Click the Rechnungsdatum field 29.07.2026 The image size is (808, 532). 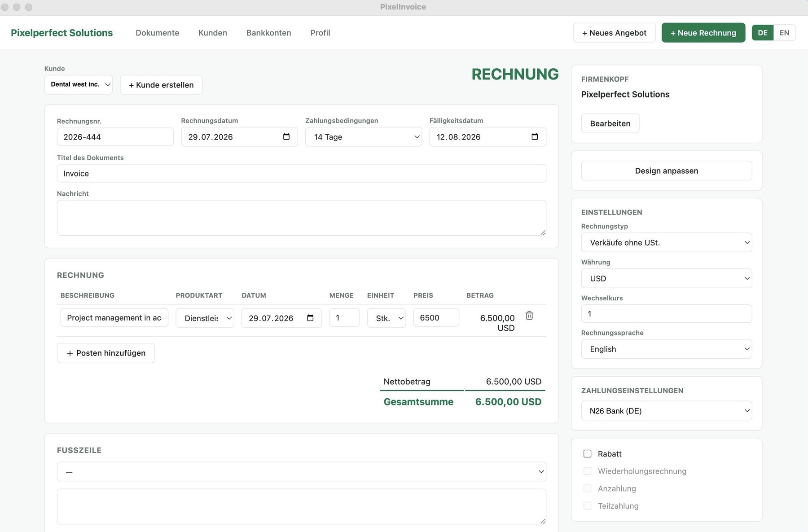(x=239, y=137)
